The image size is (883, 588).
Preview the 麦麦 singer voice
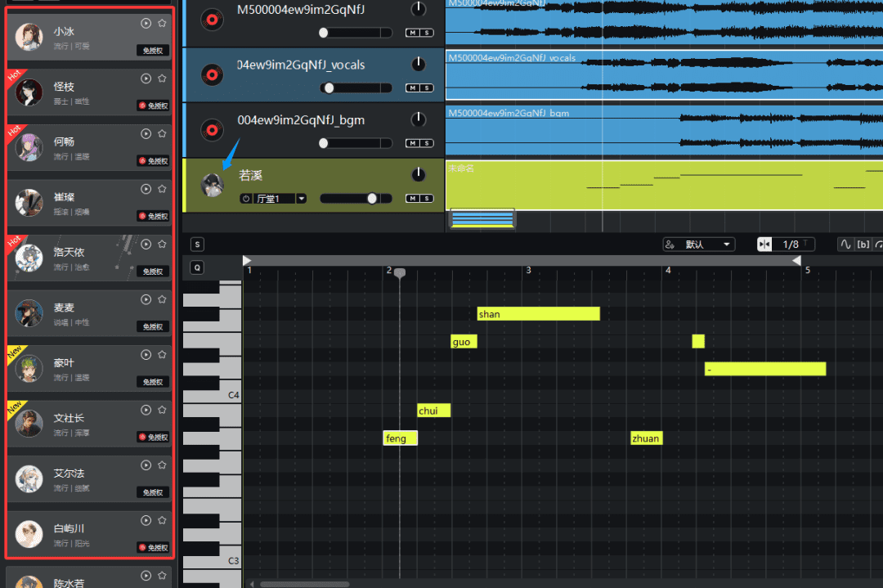146,299
